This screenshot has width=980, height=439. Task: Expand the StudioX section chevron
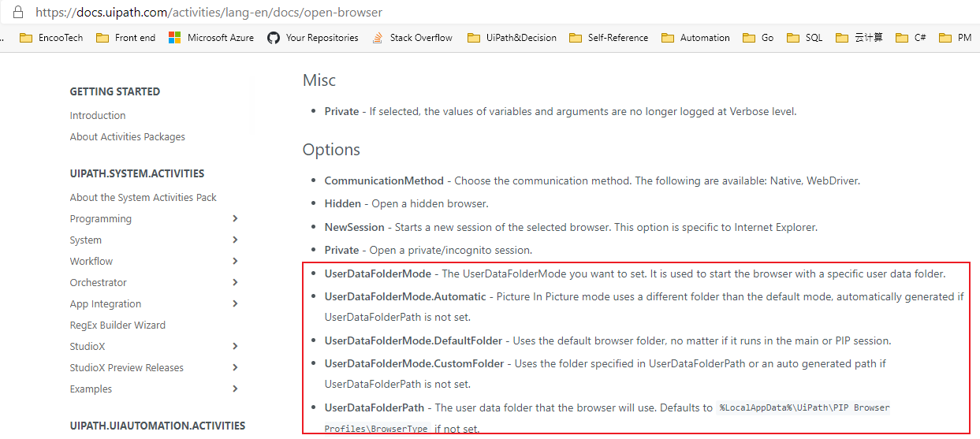(235, 346)
